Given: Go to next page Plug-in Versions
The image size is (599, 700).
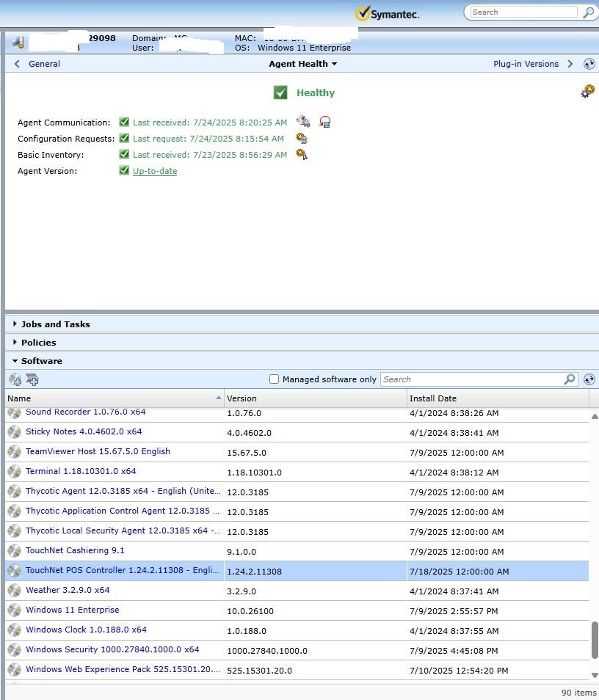Looking at the screenshot, I should pyautogui.click(x=532, y=64).
